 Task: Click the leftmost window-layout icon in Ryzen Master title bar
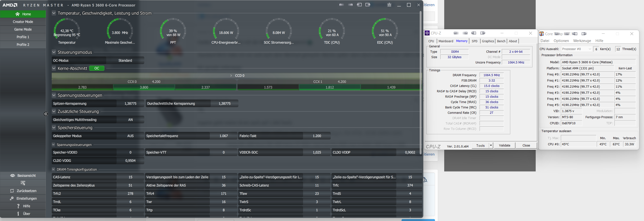pos(342,5)
